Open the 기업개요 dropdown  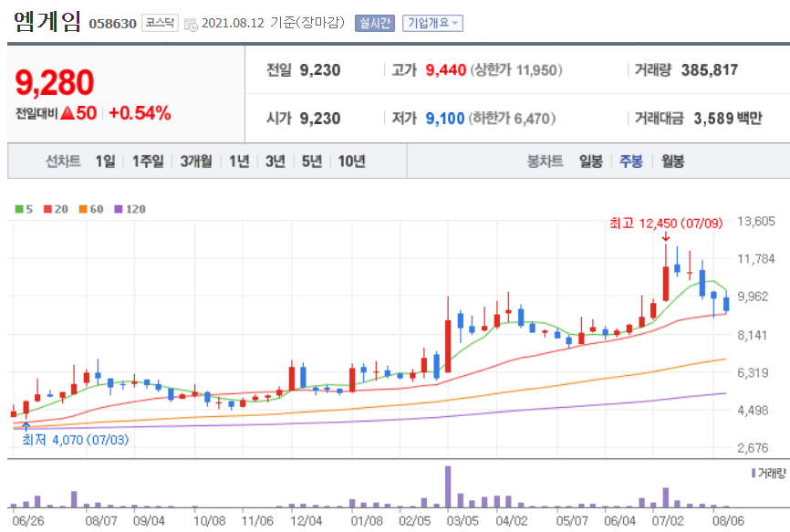432,23
